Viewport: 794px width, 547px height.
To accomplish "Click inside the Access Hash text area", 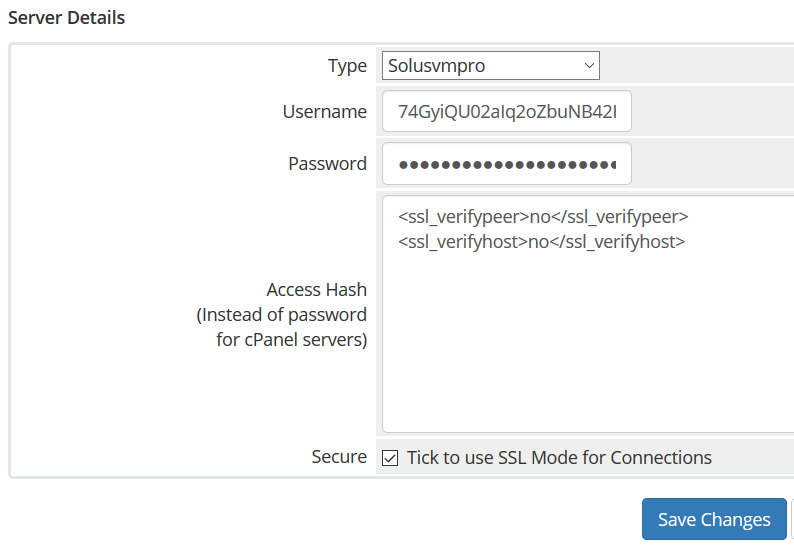I will 588,314.
